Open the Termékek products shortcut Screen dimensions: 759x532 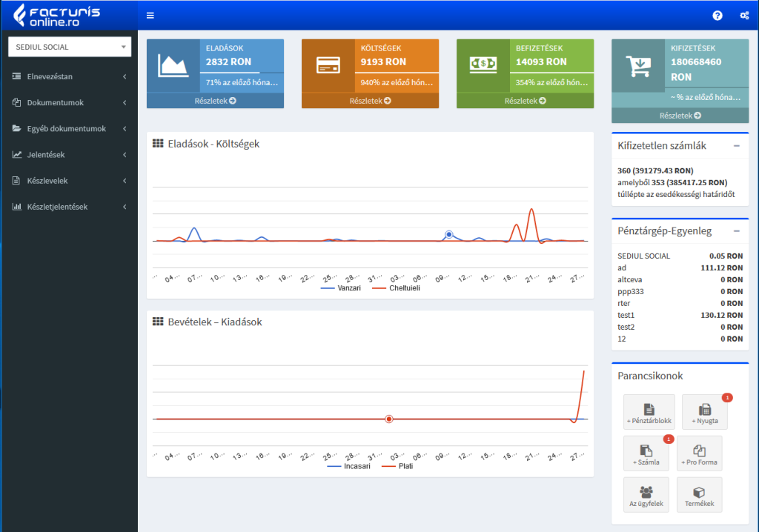point(700,495)
